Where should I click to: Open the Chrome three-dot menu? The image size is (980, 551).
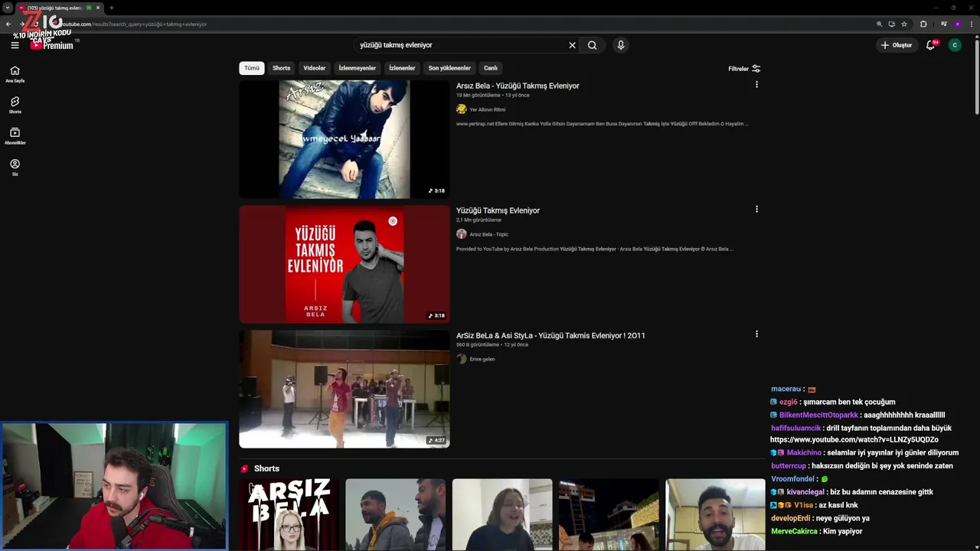[970, 24]
